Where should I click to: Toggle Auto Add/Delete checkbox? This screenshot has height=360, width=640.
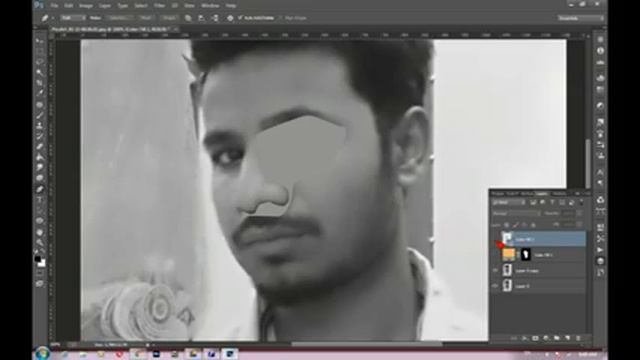[240, 18]
